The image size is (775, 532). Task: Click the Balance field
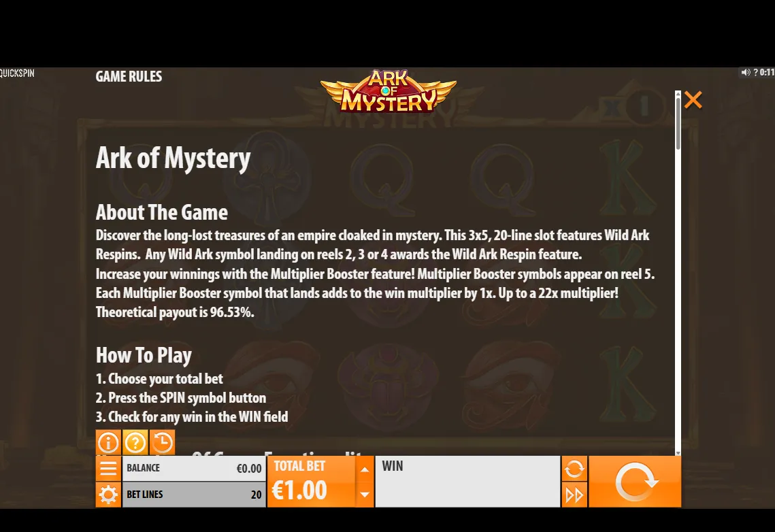(x=194, y=468)
